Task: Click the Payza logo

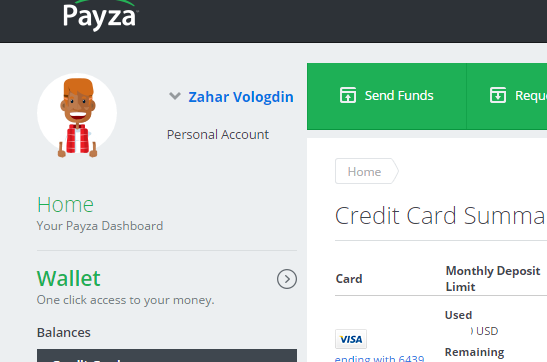Action: 100,15
